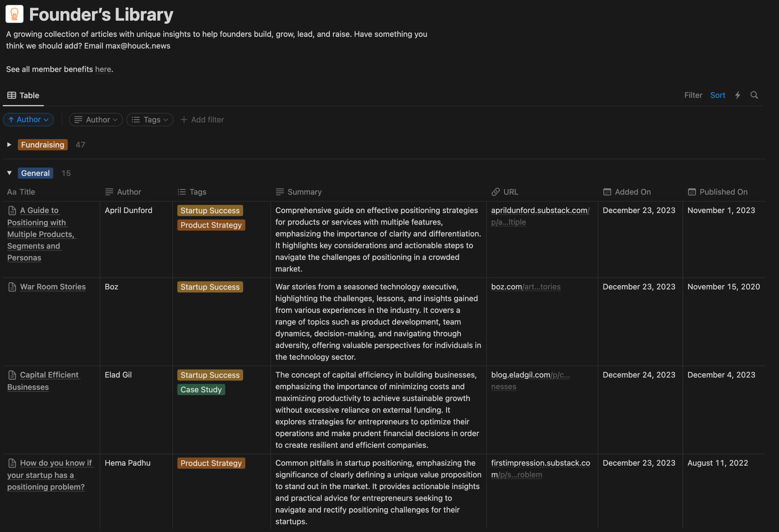This screenshot has width=779, height=532.
Task: Click the page icon beside Capital Efficient Businesses
Action: pyautogui.click(x=12, y=375)
